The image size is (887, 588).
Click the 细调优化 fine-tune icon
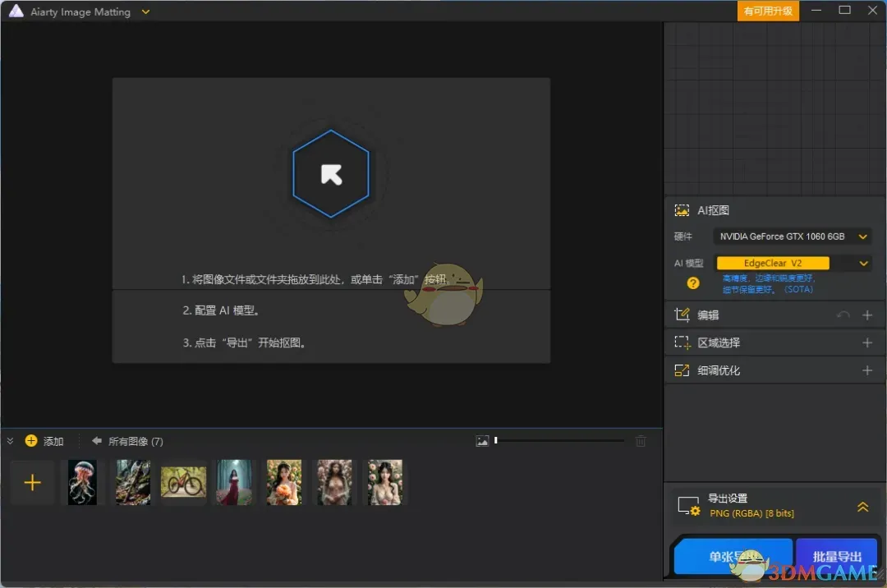click(x=682, y=370)
